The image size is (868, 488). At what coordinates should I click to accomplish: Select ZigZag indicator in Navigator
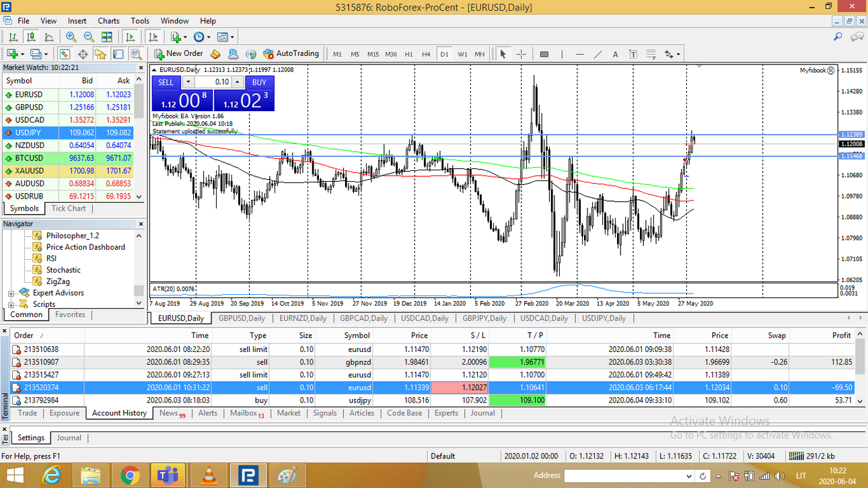coord(58,281)
